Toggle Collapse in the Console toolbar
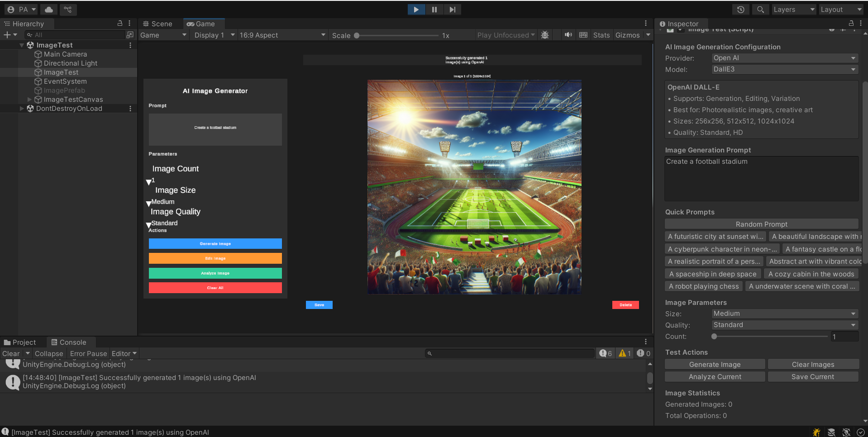Image resolution: width=868 pixels, height=437 pixels. pos(49,354)
